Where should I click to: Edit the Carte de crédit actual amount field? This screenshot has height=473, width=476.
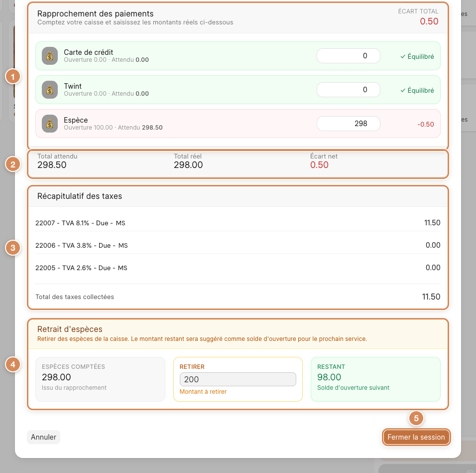348,56
